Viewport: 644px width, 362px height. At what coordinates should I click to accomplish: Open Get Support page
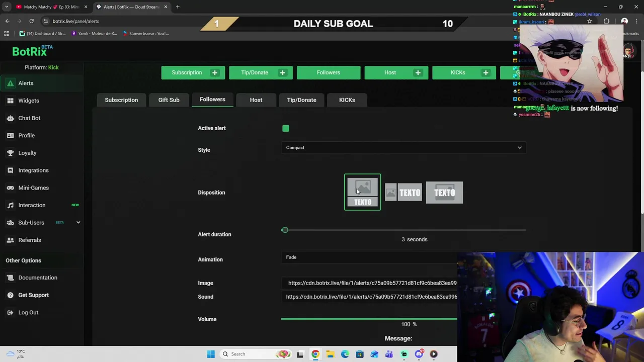(33, 295)
